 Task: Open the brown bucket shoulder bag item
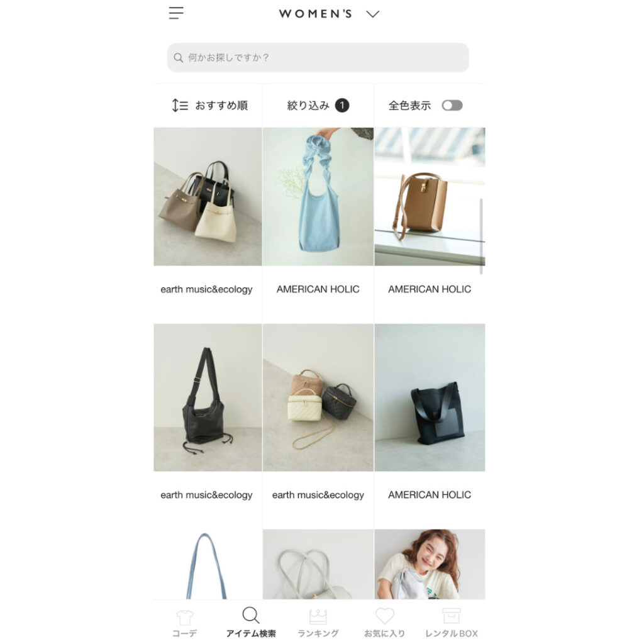(x=430, y=197)
